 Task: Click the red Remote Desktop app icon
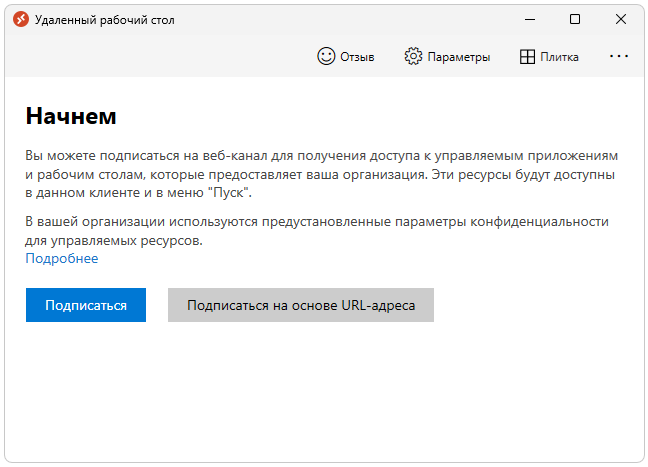[21, 19]
